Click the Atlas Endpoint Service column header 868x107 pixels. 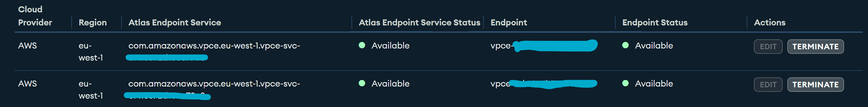coord(174,23)
